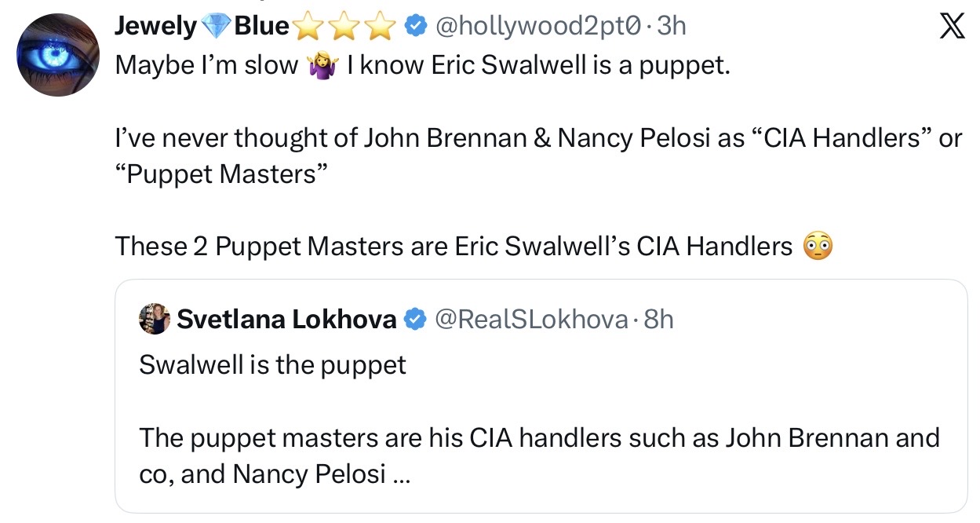This screenshot has height=523, width=980.
Task: Click the shrugging person emoji
Action: 323,66
